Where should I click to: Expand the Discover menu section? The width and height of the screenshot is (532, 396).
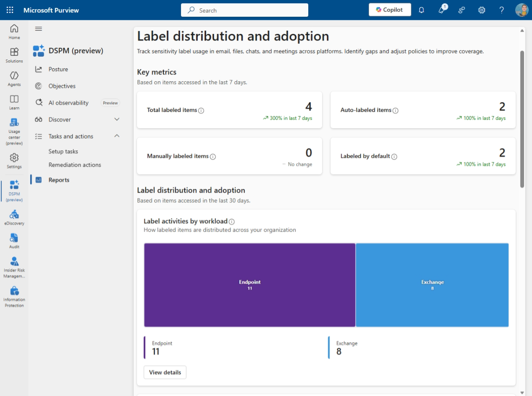pos(117,119)
